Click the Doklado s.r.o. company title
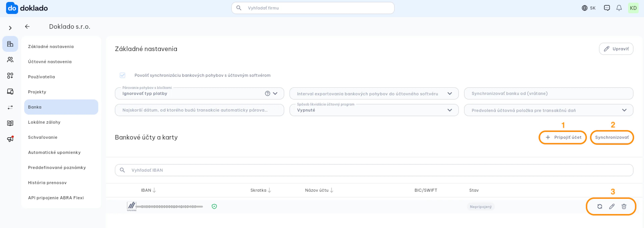Screen dimensions: 644x228 click(x=69, y=27)
